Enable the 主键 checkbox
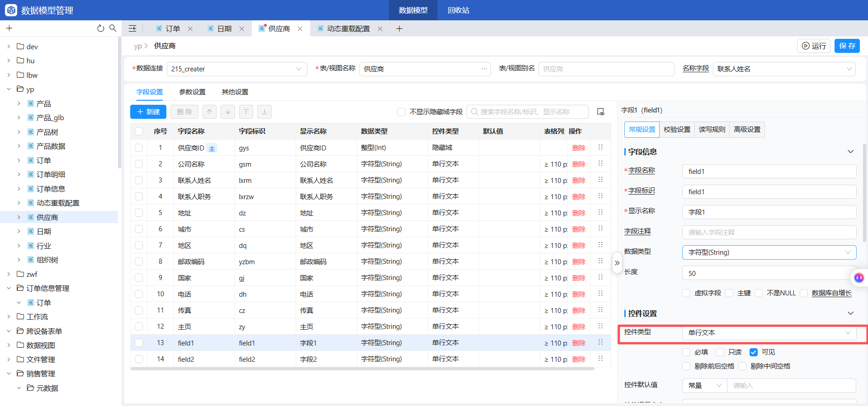The width and height of the screenshot is (868, 406). click(x=729, y=293)
